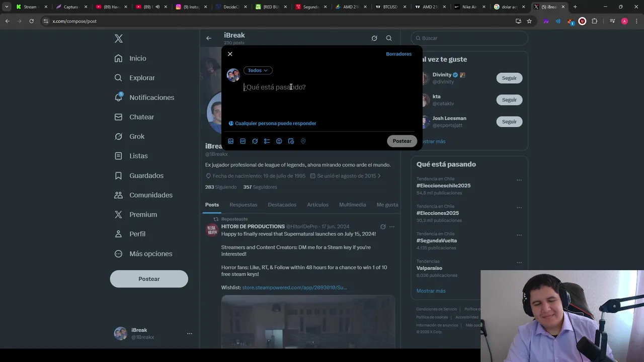Bookmark this page star icon

click(x=529, y=21)
